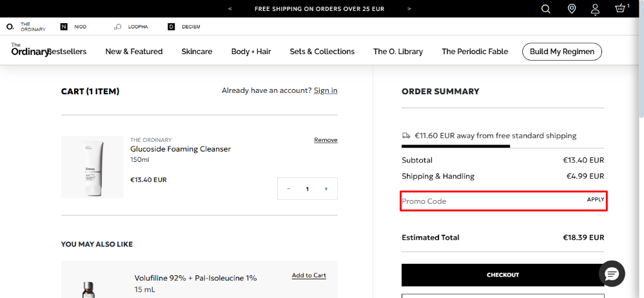Remove the Glucoside Foaming Cleanser from cart
The height and width of the screenshot is (298, 644).
pos(326,140)
